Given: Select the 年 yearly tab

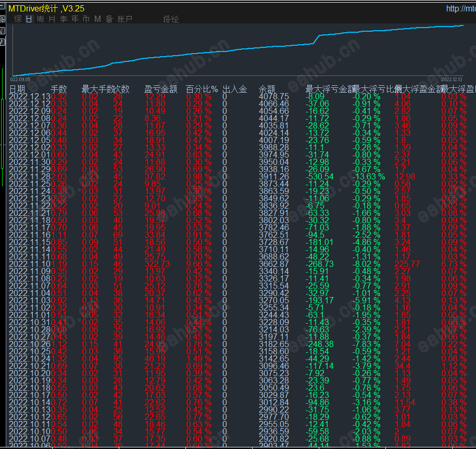Looking at the screenshot, I should [75, 19].
